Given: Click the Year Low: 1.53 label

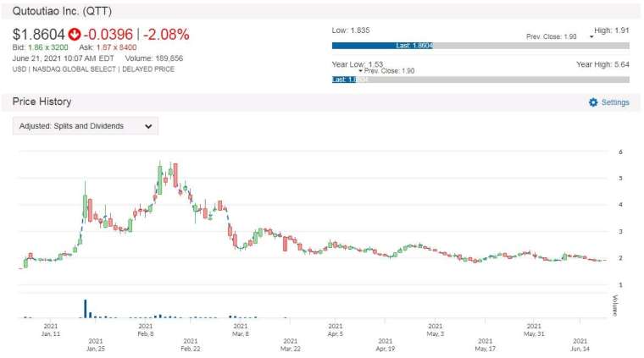Looking at the screenshot, I should click(358, 64).
